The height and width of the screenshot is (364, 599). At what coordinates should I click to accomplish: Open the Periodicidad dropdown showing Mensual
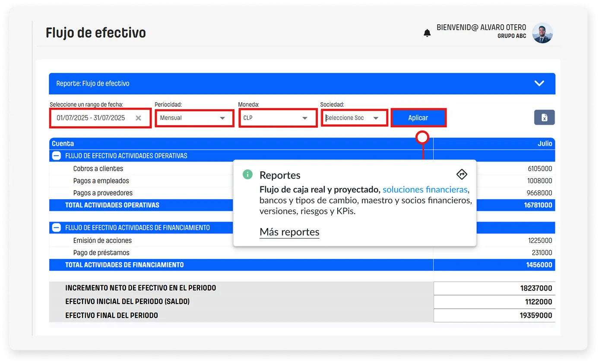point(194,117)
